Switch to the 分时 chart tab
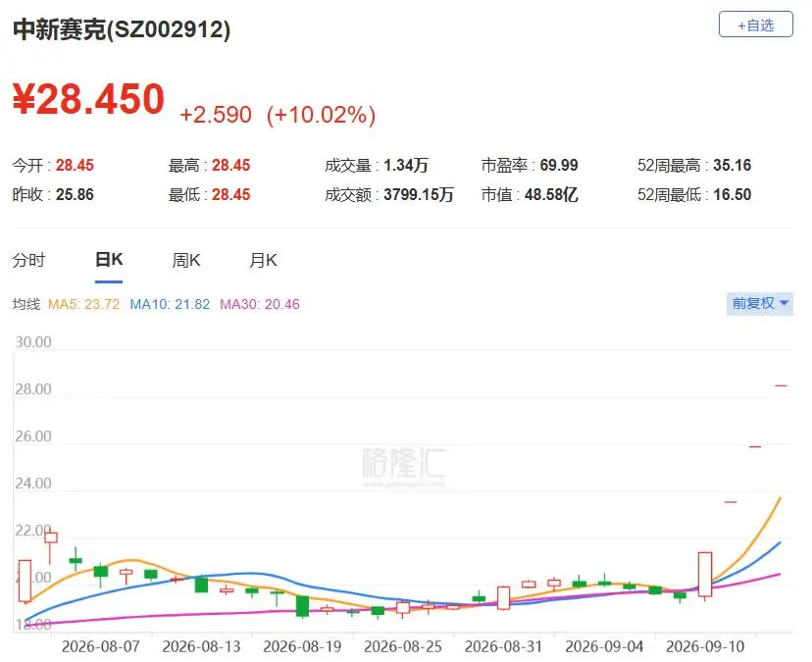This screenshot has height=662, width=812. pos(29,260)
